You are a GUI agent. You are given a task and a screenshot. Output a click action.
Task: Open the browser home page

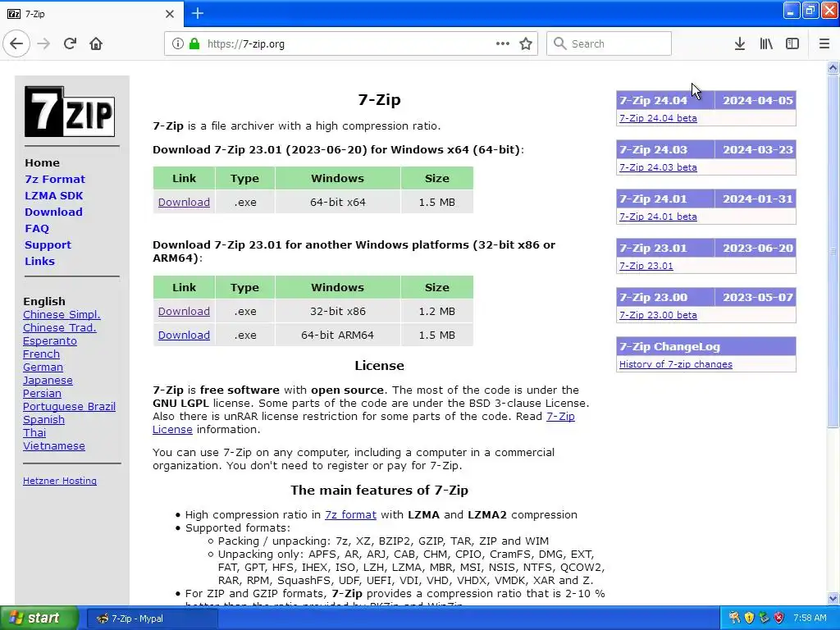96,43
